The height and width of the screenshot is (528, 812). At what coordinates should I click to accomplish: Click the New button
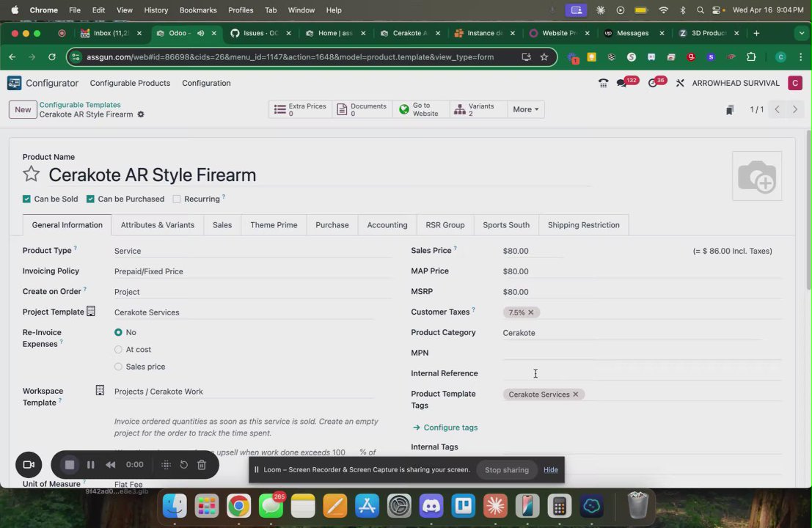(x=23, y=109)
